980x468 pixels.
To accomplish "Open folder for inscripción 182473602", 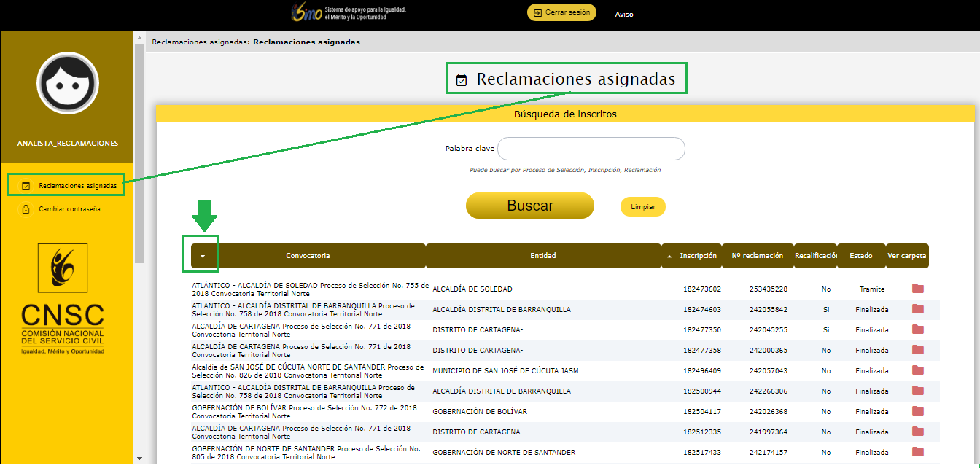I will click(x=917, y=289).
